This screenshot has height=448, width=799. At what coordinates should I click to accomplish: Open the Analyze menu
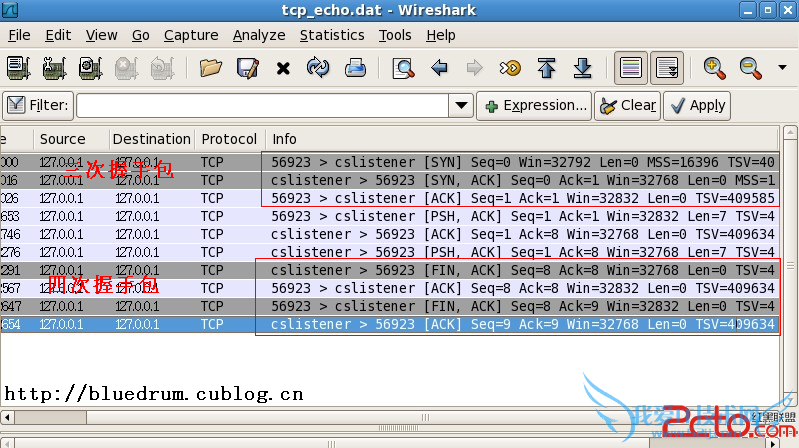point(259,35)
